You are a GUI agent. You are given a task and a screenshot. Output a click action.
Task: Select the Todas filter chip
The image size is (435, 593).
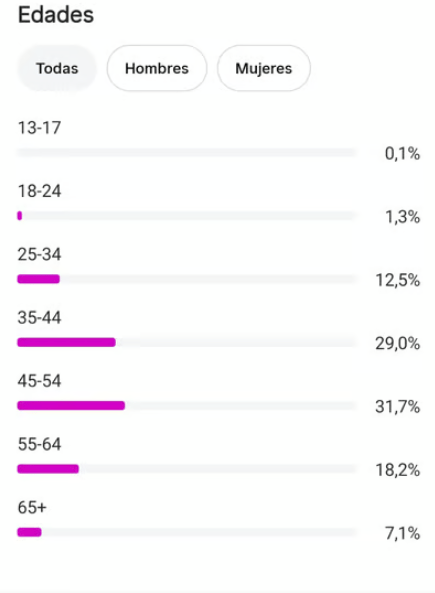point(57,68)
